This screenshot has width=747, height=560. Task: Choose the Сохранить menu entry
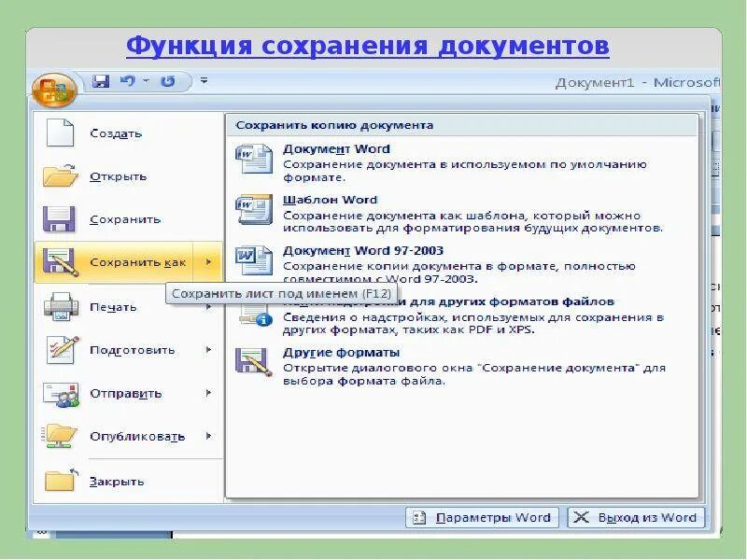129,219
